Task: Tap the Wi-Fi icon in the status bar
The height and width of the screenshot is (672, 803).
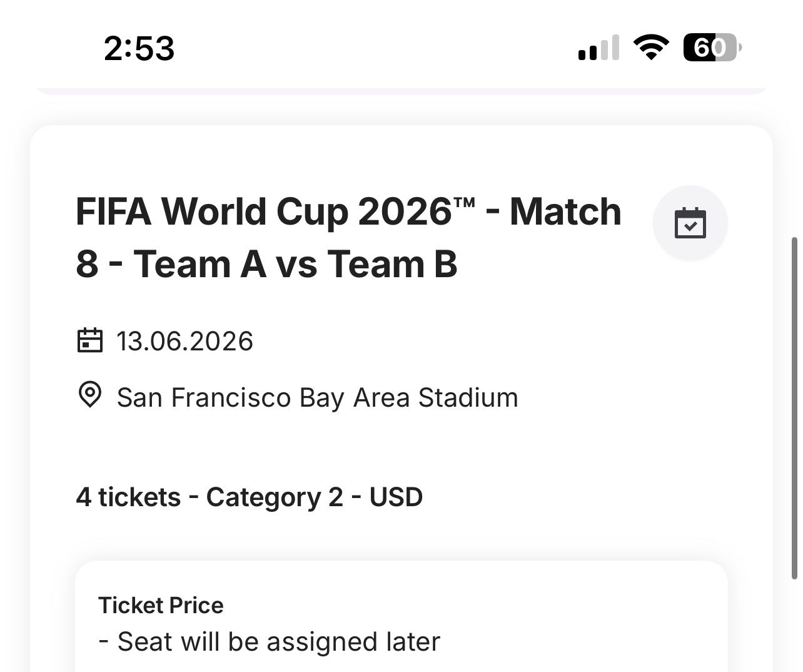Action: click(x=649, y=46)
